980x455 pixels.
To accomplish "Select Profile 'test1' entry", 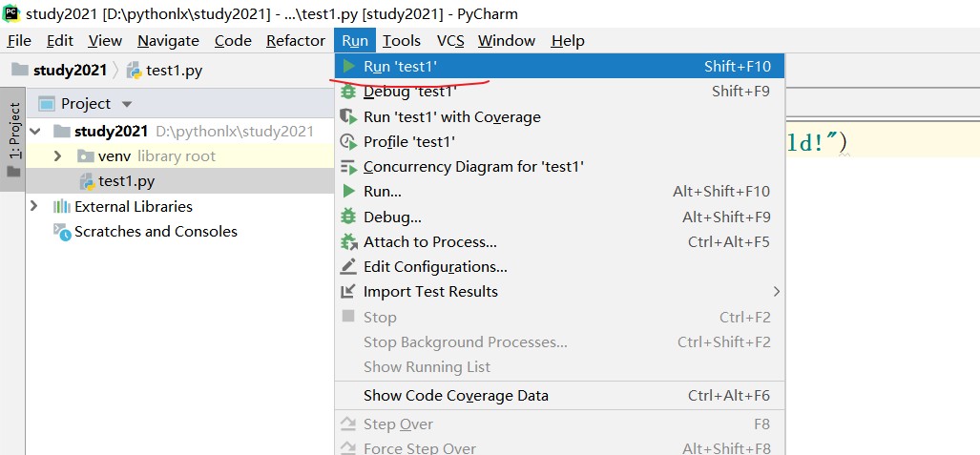I will click(x=560, y=142).
